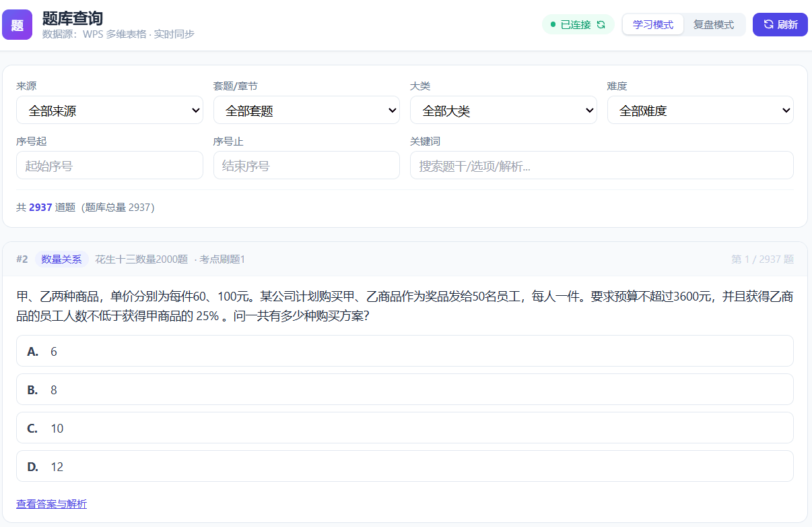Image resolution: width=812 pixels, height=527 pixels.
Task: Click the 序号起 field label
Action: (x=32, y=142)
